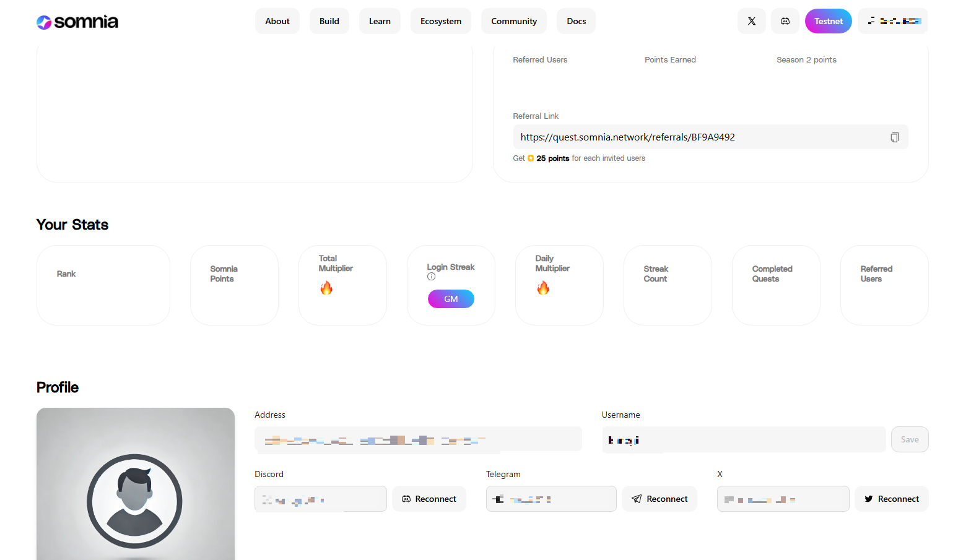Select the Somnia Points stat card
Image resolution: width=958 pixels, height=560 pixels.
click(x=234, y=285)
